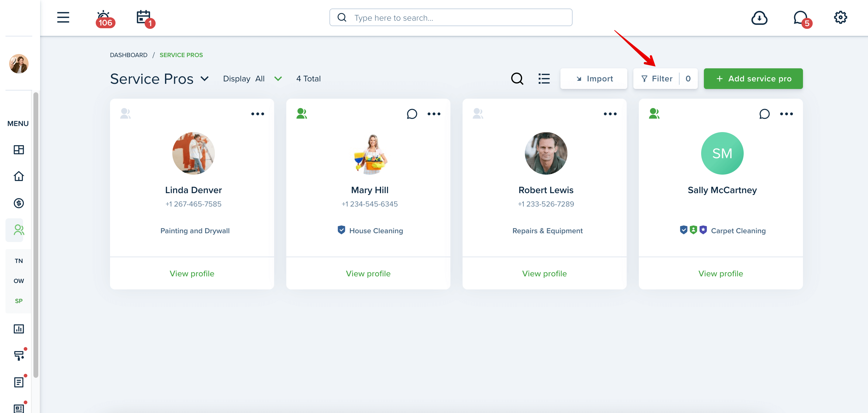Click Sally McCartney's purple star badge

click(703, 230)
